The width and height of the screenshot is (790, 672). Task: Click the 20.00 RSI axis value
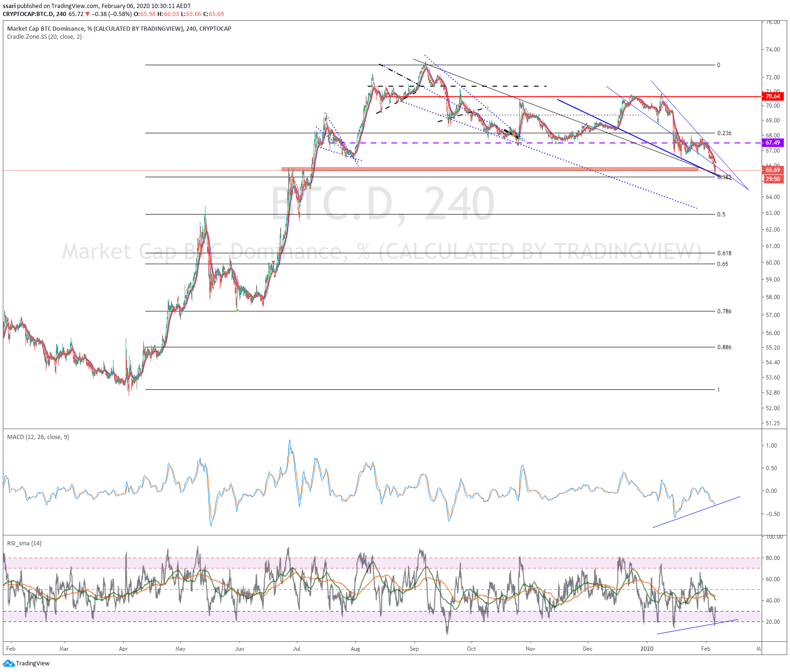tap(773, 622)
